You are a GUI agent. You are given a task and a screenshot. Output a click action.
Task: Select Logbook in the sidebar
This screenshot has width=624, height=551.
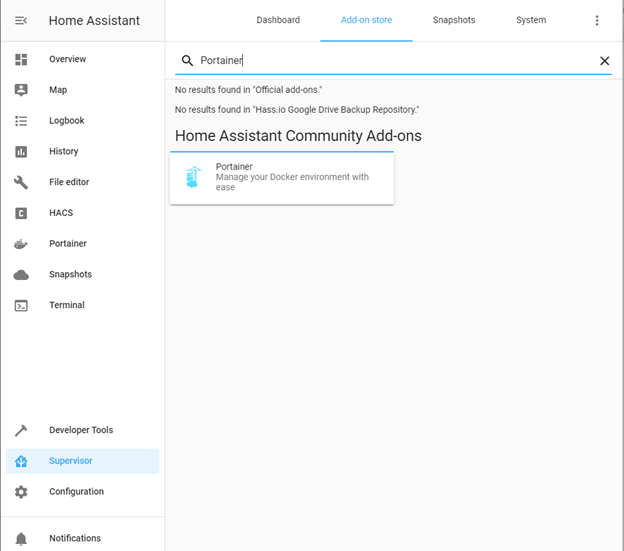[x=66, y=121]
